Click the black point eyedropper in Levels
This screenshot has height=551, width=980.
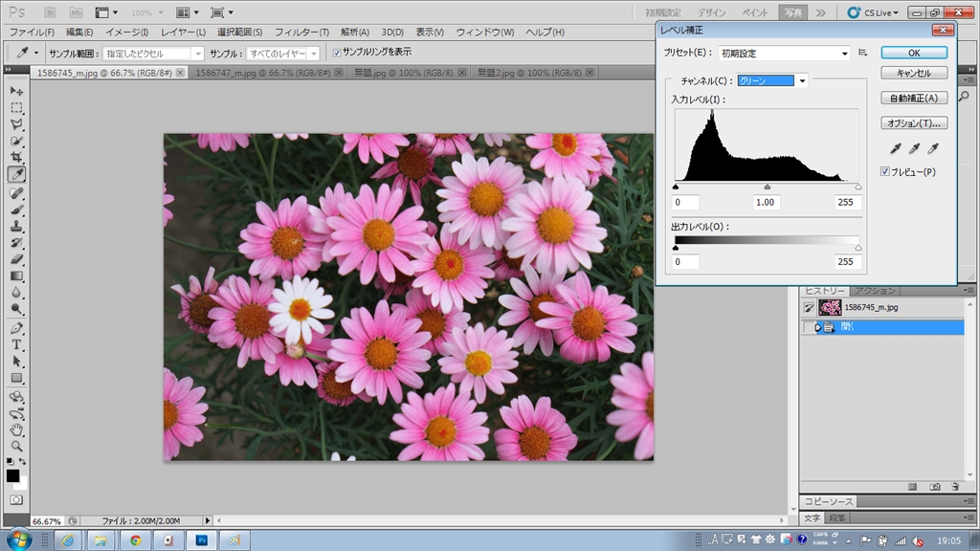(897, 149)
